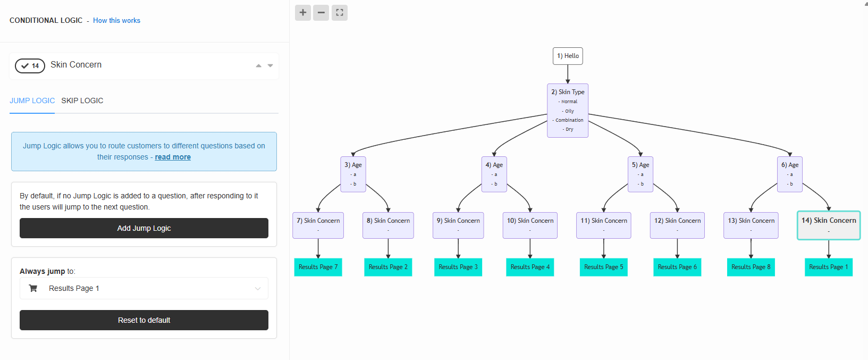Select the highlighted 14) Skin Concern node
Screen dimensions: 868x360
pyautogui.click(x=829, y=225)
